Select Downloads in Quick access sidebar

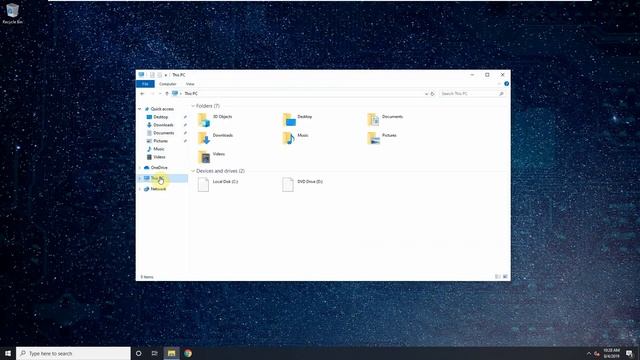tap(163, 125)
